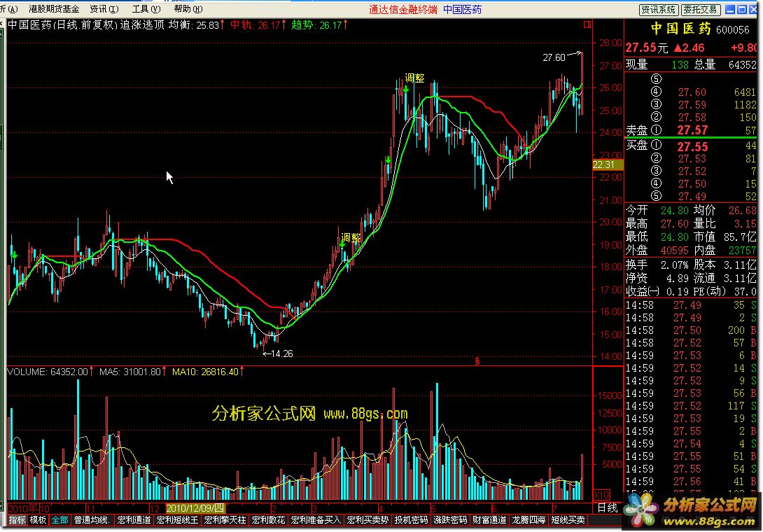Switch to the 龙腾四海 indicator

tap(528, 520)
